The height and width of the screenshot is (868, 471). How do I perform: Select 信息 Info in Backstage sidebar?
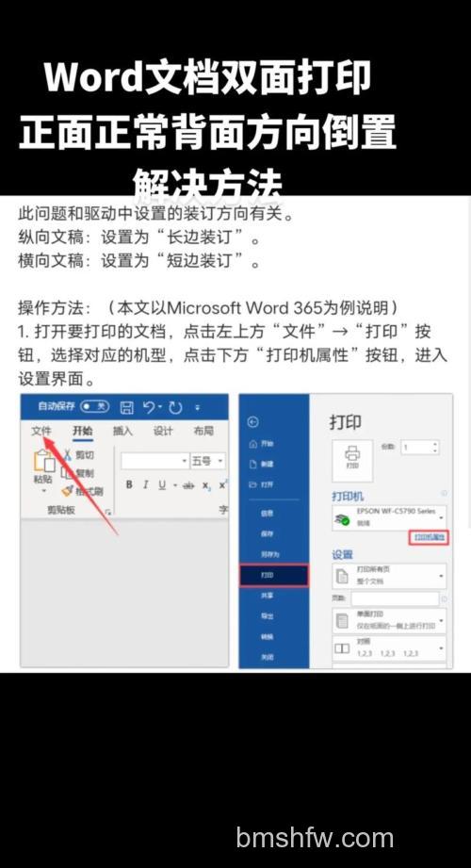(x=268, y=513)
